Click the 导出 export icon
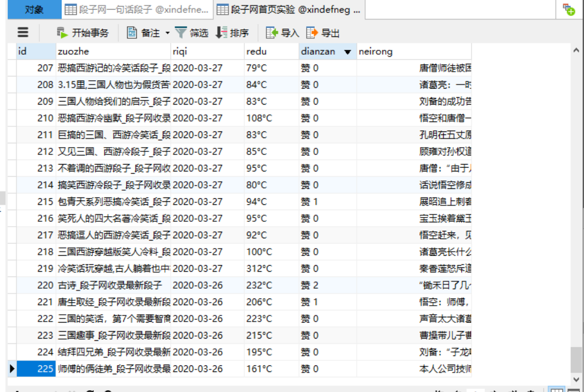 point(312,33)
